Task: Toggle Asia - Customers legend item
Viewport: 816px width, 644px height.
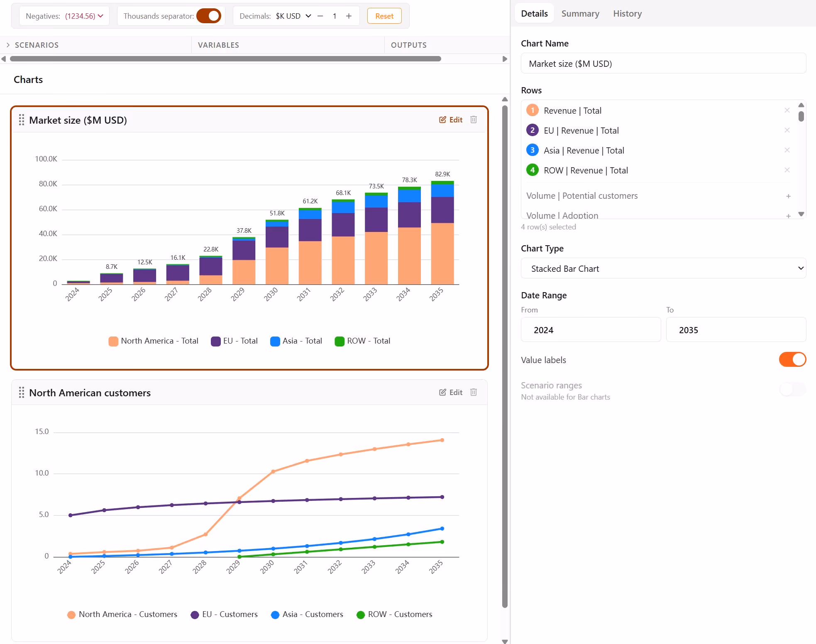Action: pyautogui.click(x=307, y=615)
